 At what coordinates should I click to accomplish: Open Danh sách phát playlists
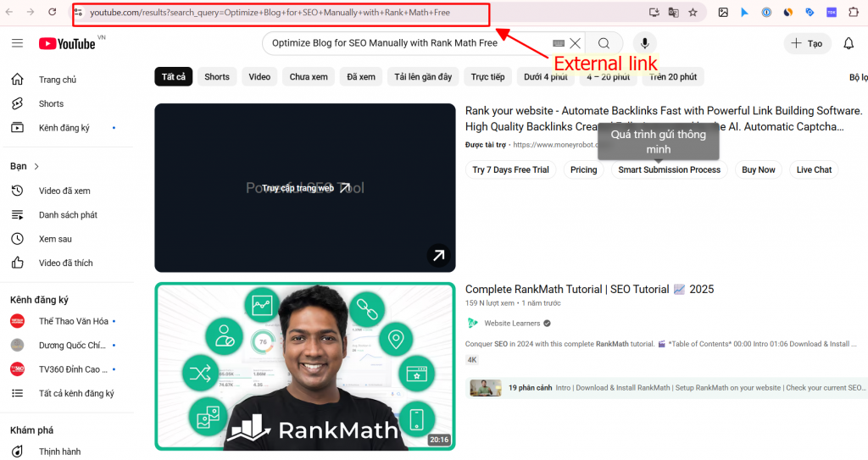click(68, 215)
